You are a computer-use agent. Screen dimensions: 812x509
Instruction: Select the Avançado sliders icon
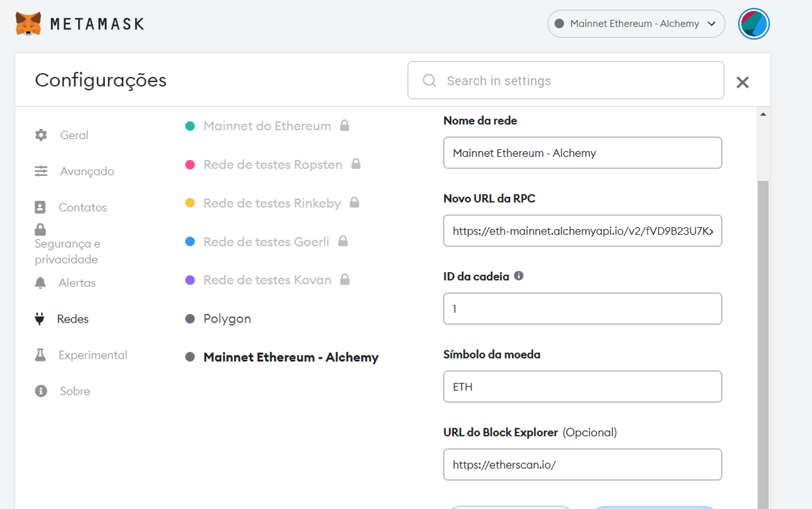[40, 171]
